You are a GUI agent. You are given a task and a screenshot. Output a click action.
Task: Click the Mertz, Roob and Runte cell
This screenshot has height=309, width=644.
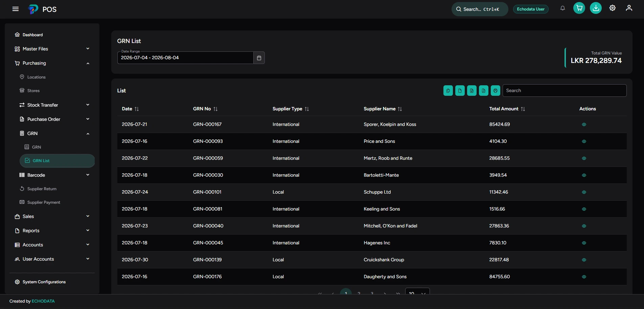tap(388, 158)
